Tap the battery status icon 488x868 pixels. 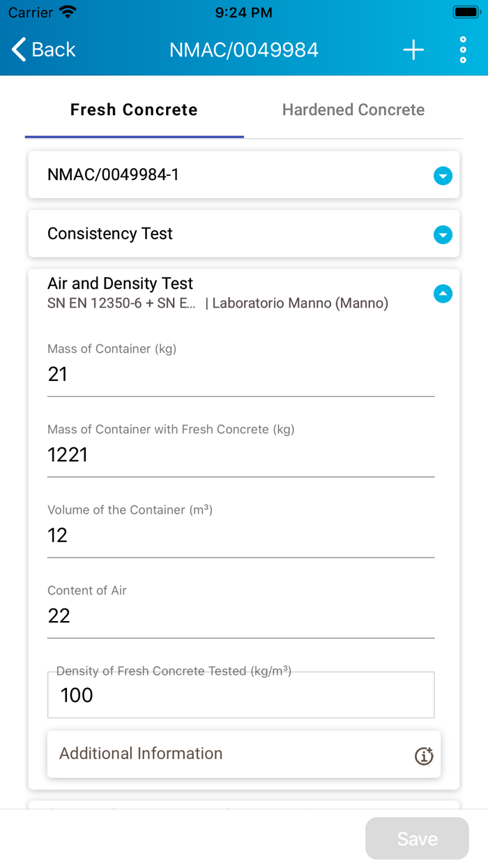465,13
